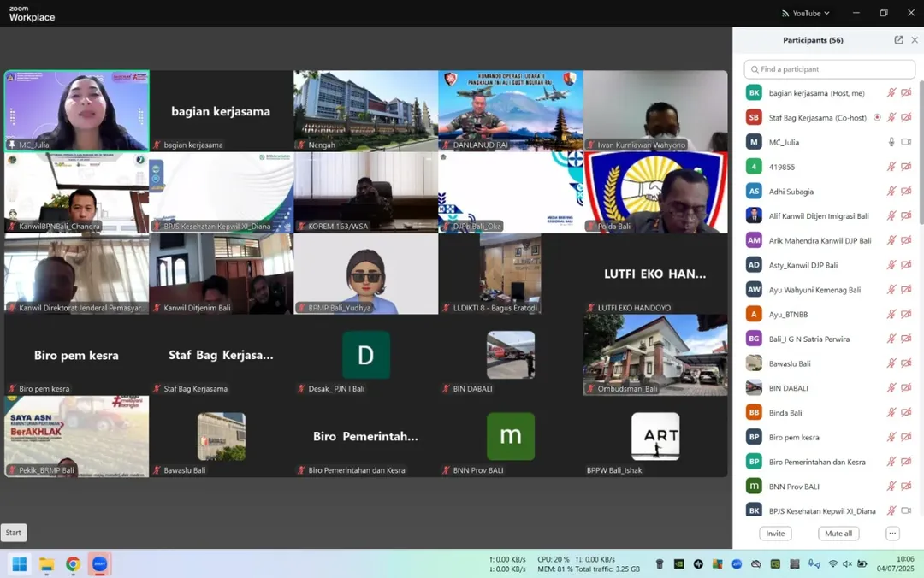Screen dimensions: 924x578
Task: Open the YouTube livestream dropdown
Action: click(x=806, y=13)
